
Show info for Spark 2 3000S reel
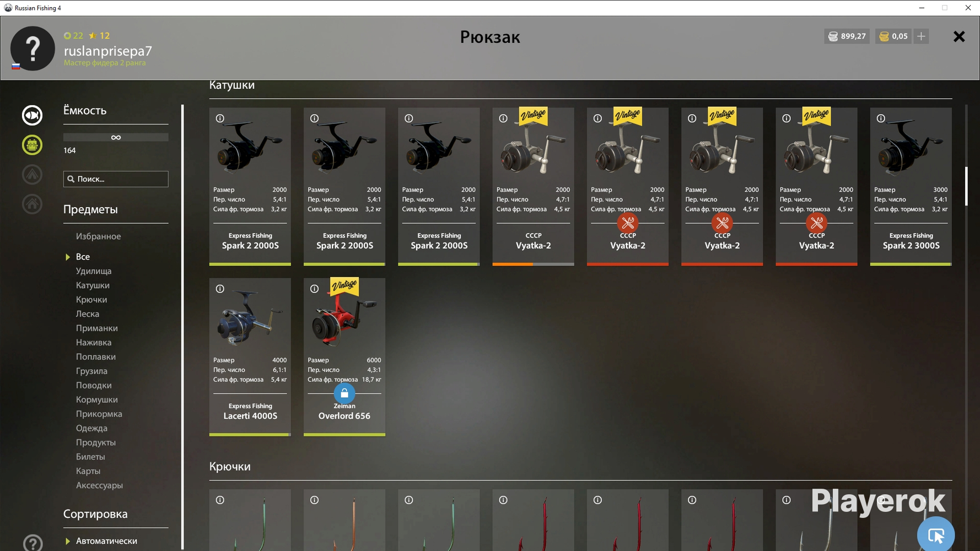[x=881, y=118]
